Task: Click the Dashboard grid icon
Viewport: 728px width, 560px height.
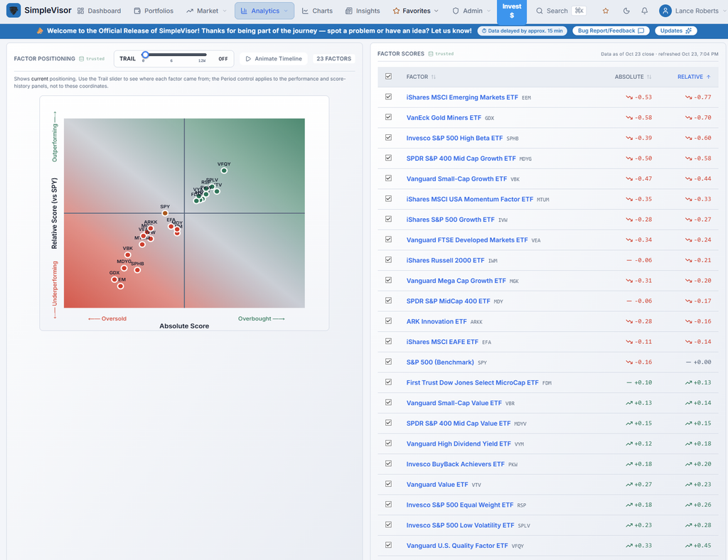Action: 80,11
